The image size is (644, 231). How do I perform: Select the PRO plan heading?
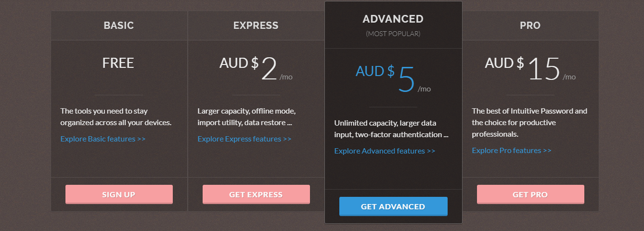(530, 26)
